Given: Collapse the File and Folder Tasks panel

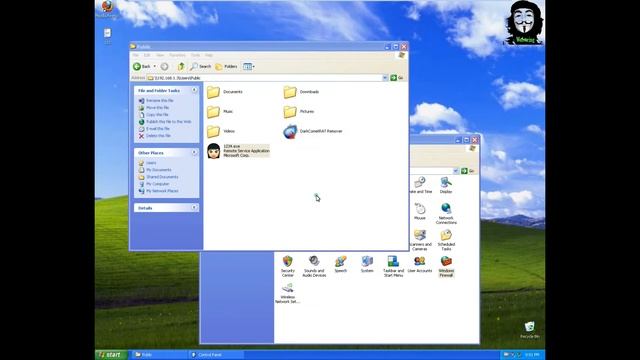Looking at the screenshot, I should tap(194, 90).
